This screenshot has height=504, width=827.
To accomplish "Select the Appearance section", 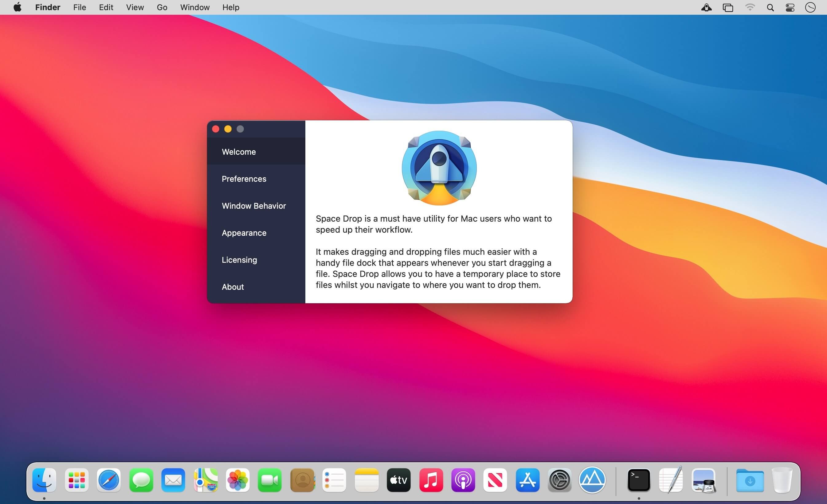I will tap(256, 233).
